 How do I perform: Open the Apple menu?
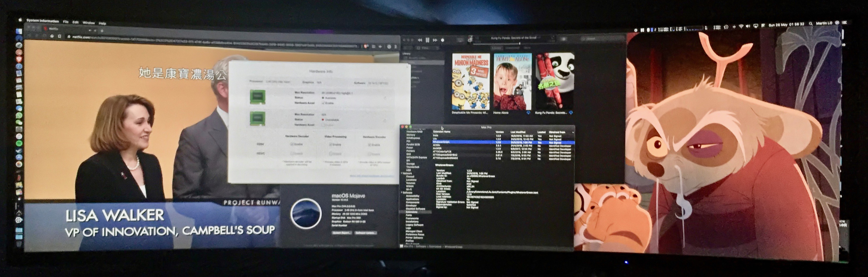(20, 20)
